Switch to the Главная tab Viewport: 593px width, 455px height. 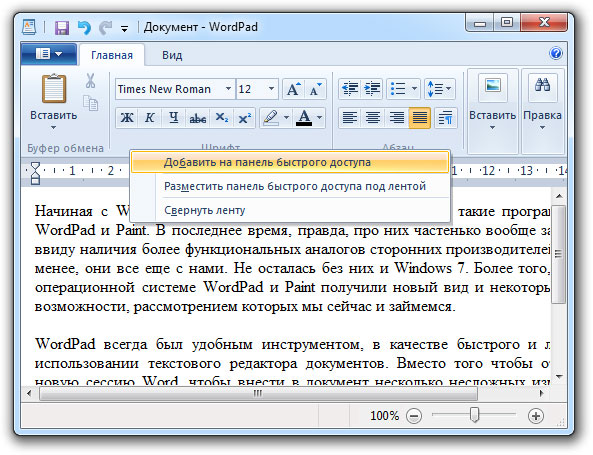pyautogui.click(x=112, y=55)
